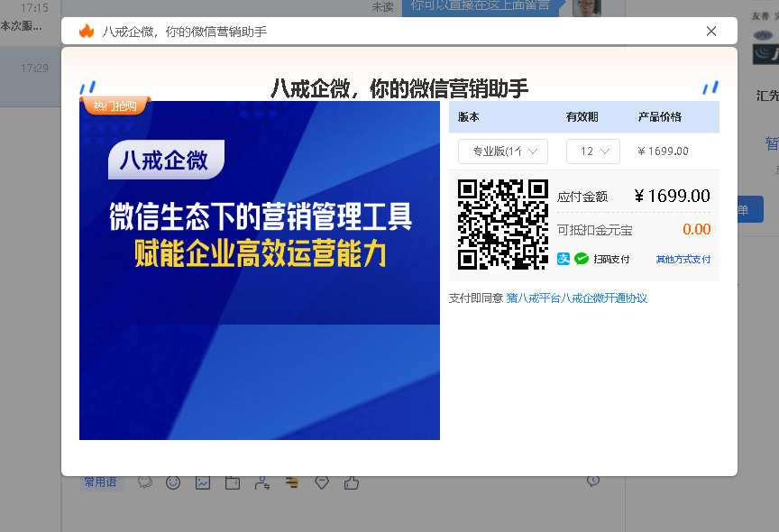Click the 扫码支付 label
Image resolution: width=779 pixels, height=532 pixels.
(x=611, y=260)
